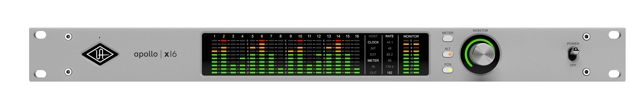Select the 48 sample rate value

click(x=389, y=48)
